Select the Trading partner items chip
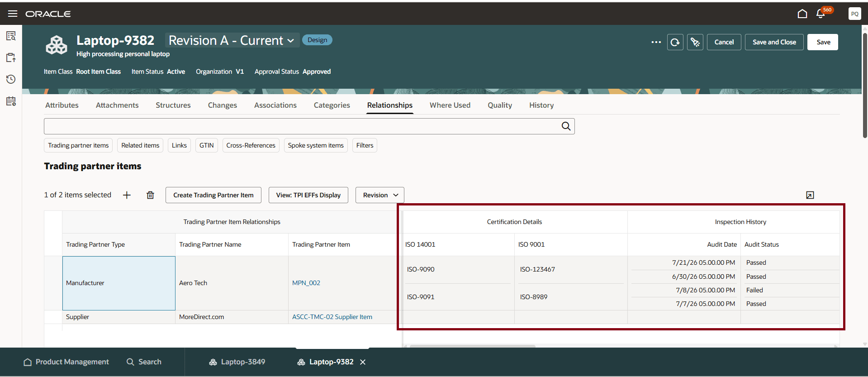868x377 pixels. click(x=78, y=145)
